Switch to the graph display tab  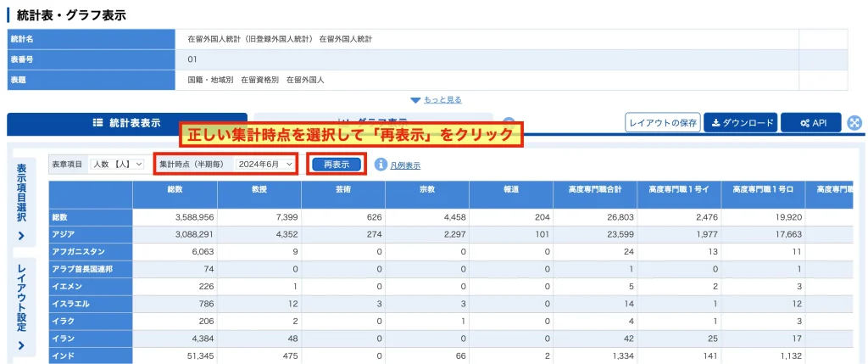(x=373, y=119)
